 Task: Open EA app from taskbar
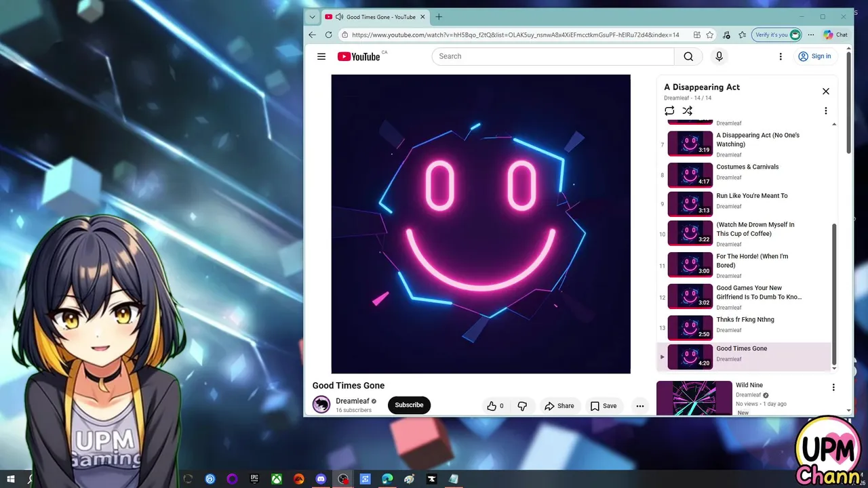pos(299,479)
